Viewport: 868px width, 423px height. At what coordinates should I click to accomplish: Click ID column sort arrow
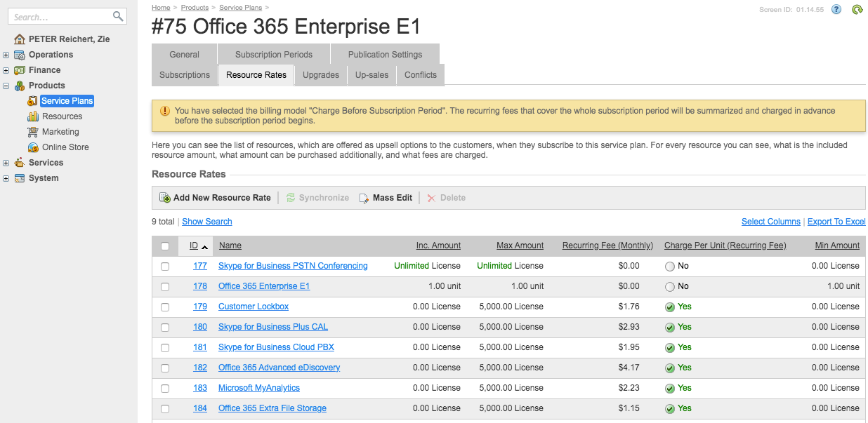point(204,247)
